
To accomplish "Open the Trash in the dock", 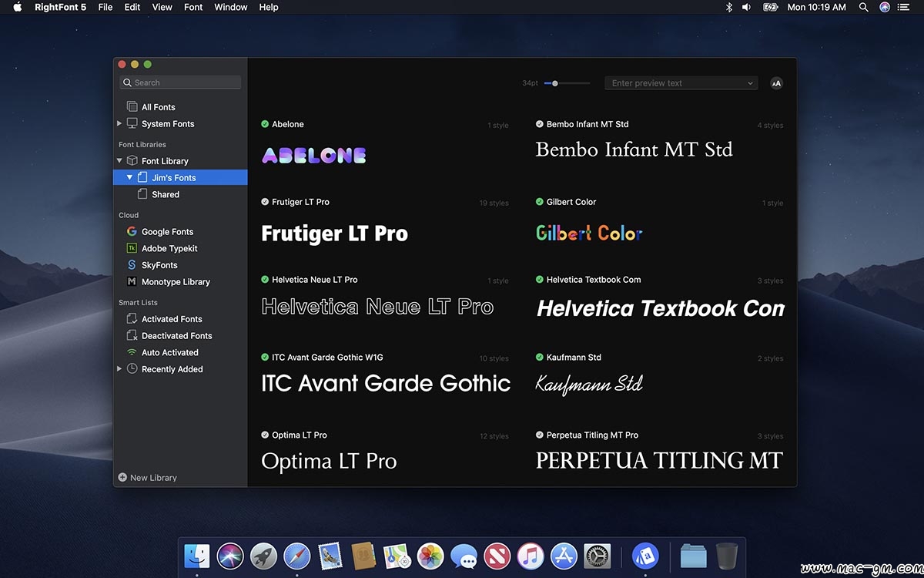I will point(727,556).
